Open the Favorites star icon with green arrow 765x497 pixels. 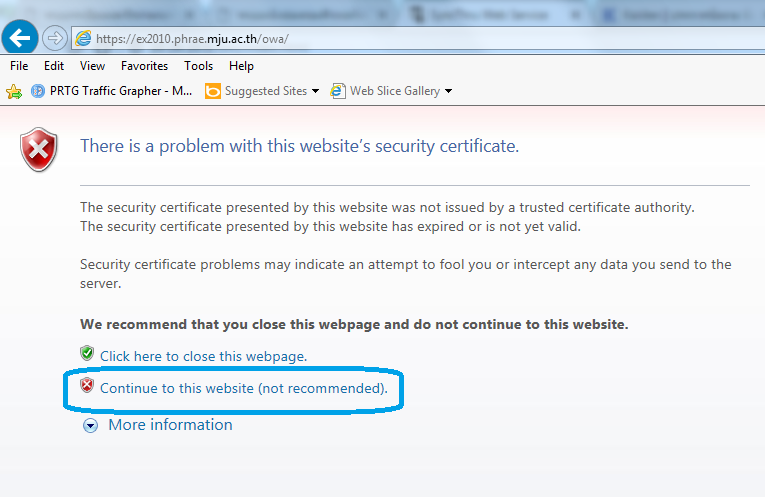[x=14, y=91]
